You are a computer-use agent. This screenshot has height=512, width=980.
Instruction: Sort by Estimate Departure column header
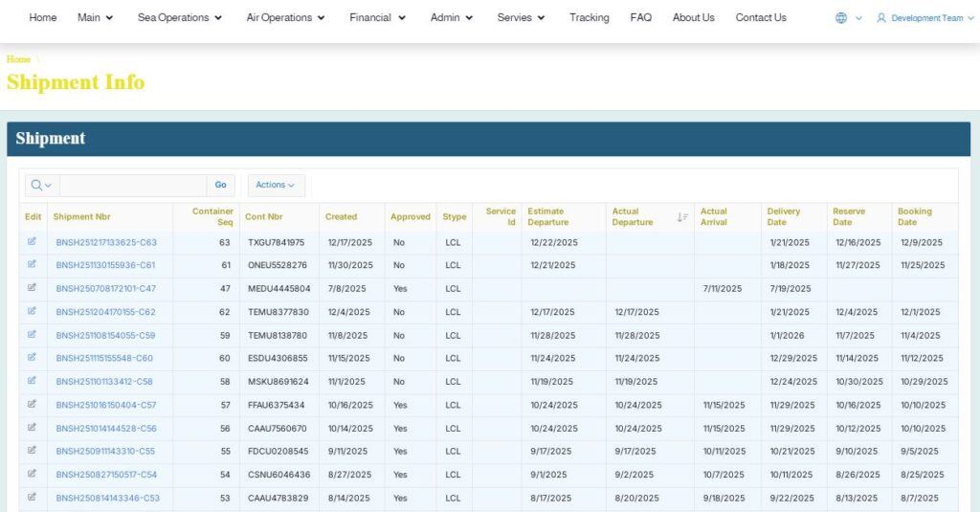(x=546, y=216)
